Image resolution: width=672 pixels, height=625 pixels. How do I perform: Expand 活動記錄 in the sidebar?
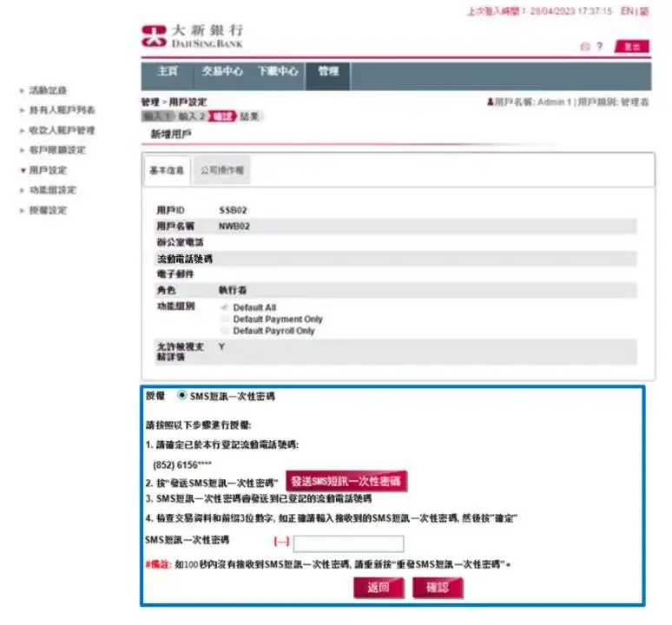(48, 90)
